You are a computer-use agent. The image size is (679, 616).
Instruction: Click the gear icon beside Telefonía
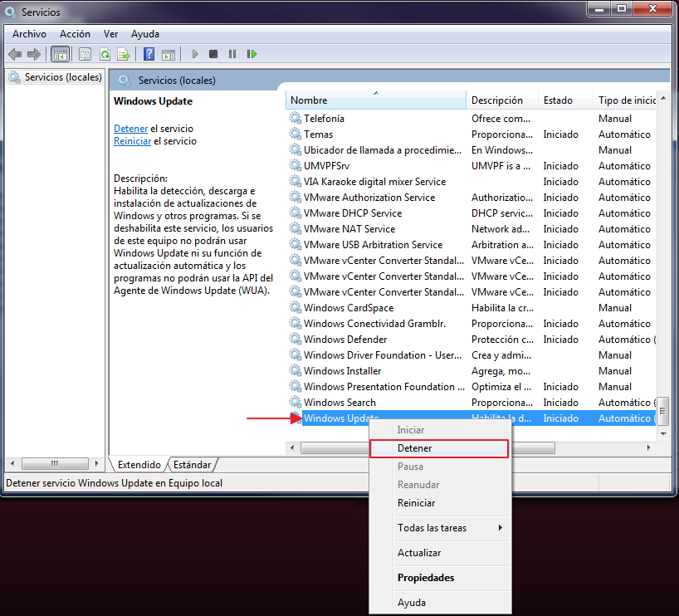coord(296,118)
